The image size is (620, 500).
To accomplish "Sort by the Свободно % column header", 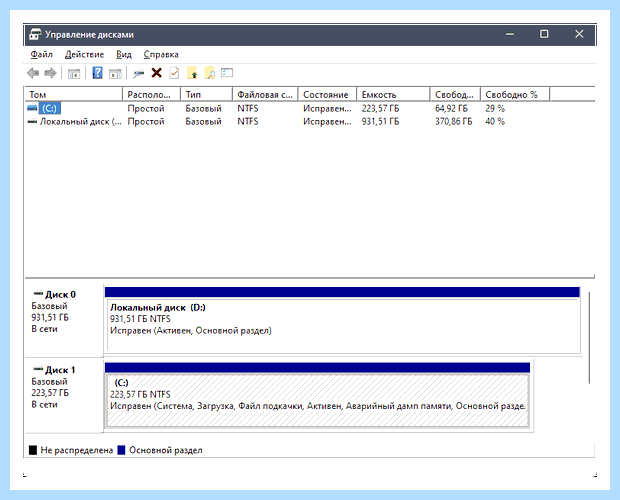I will [x=515, y=94].
